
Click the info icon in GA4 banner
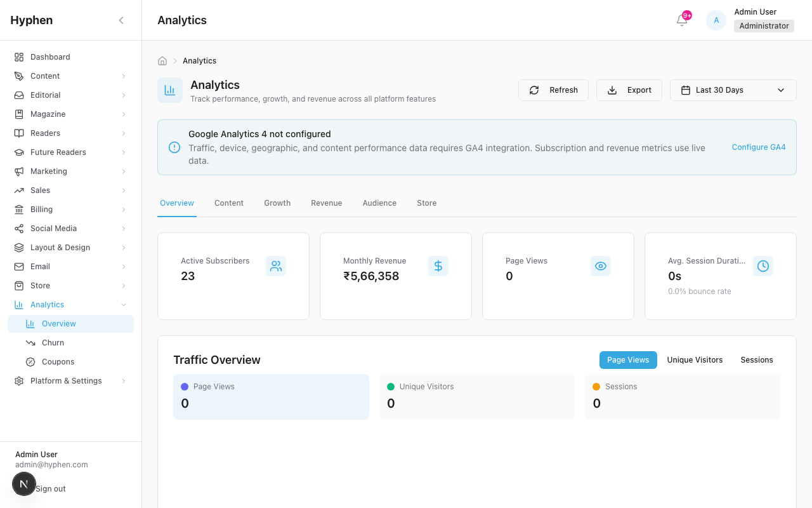174,147
